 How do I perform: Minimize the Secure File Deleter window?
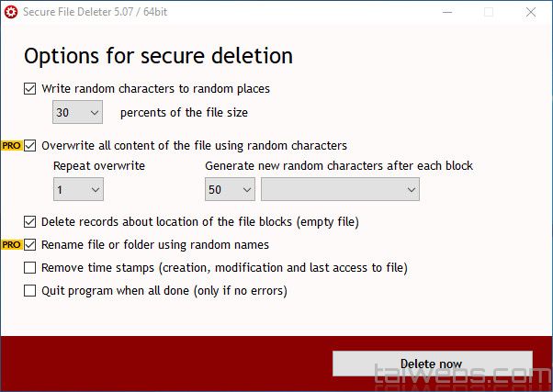446,12
